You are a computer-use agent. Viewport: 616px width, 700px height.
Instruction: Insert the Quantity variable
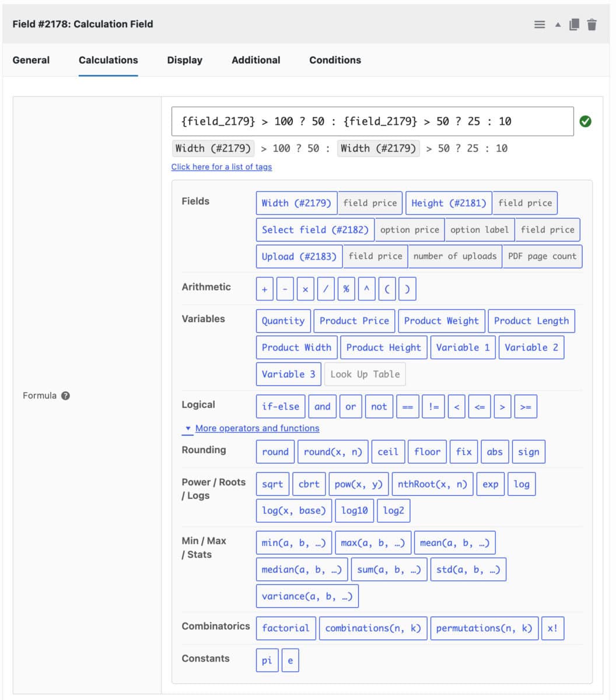pos(283,321)
